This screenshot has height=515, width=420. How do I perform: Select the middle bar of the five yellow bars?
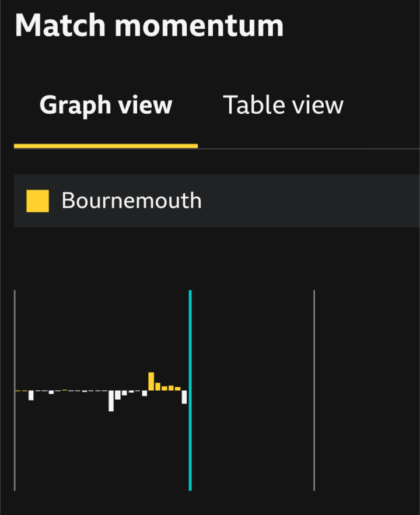[164, 388]
